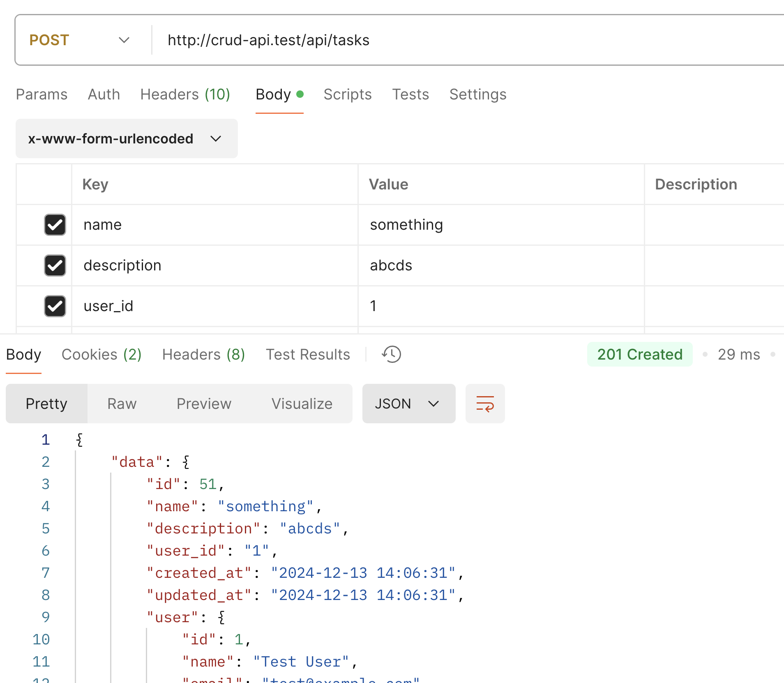The width and height of the screenshot is (784, 683).
Task: Open the request Settings tab
Action: point(477,95)
